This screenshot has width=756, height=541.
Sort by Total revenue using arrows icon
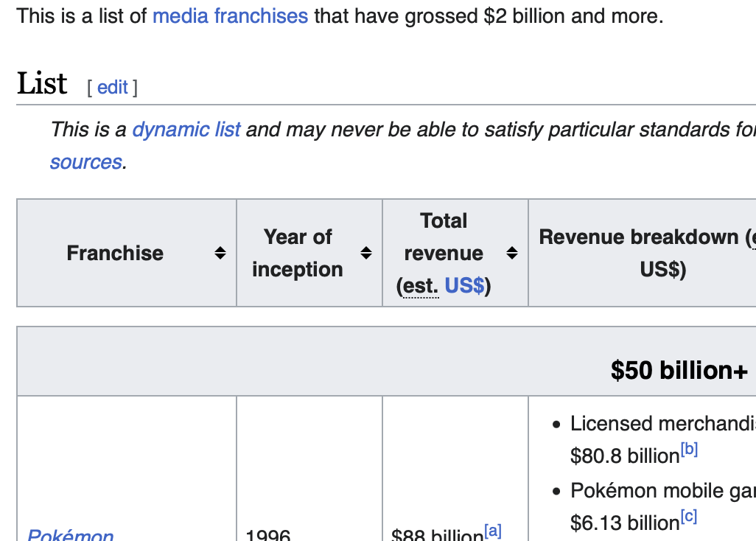[x=511, y=254]
